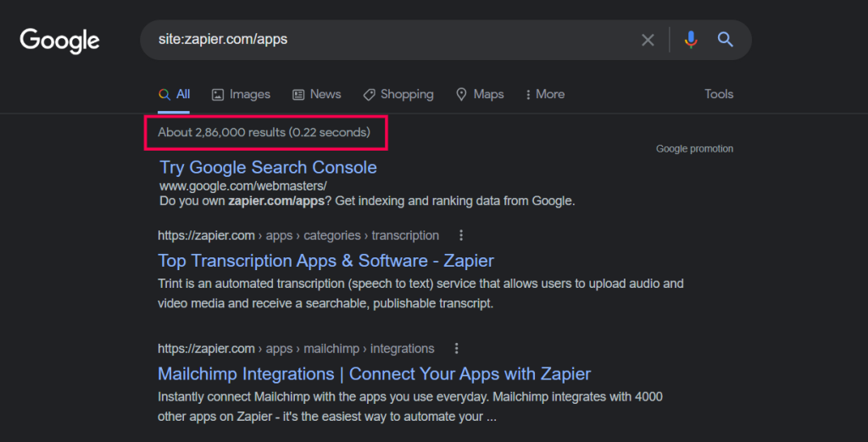The width and height of the screenshot is (868, 442).
Task: Switch to the Images tab
Action: point(242,94)
